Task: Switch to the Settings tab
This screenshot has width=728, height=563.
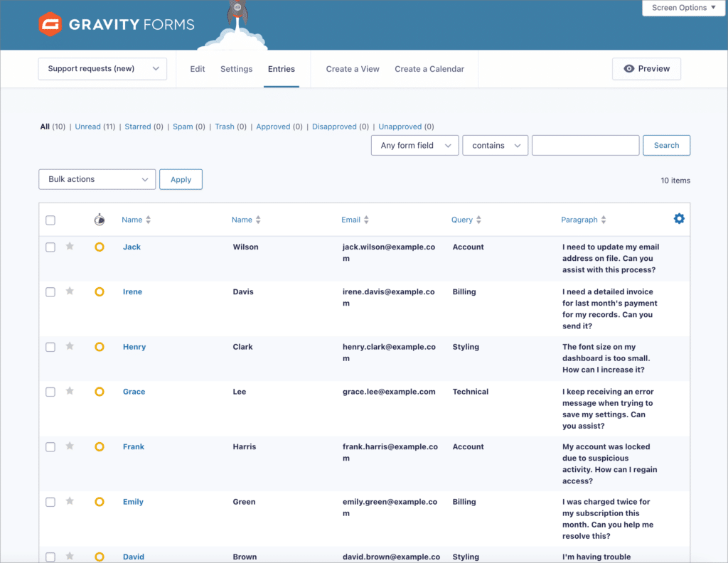Action: click(x=236, y=69)
